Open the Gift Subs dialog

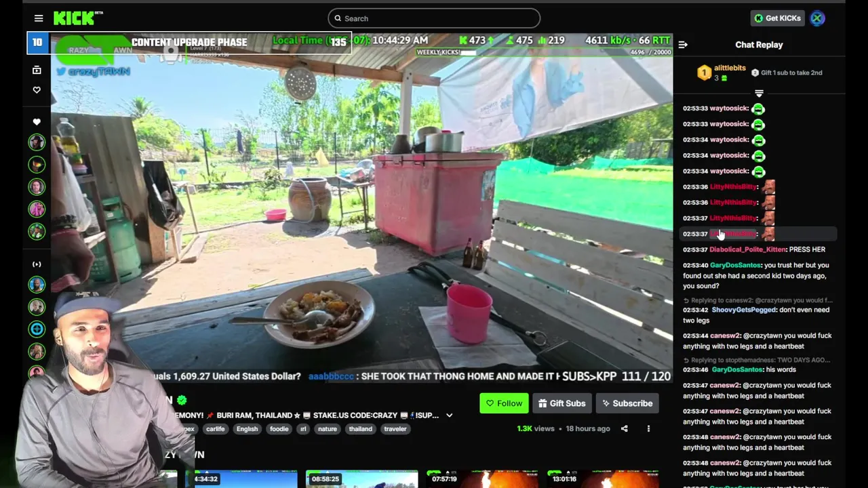562,403
